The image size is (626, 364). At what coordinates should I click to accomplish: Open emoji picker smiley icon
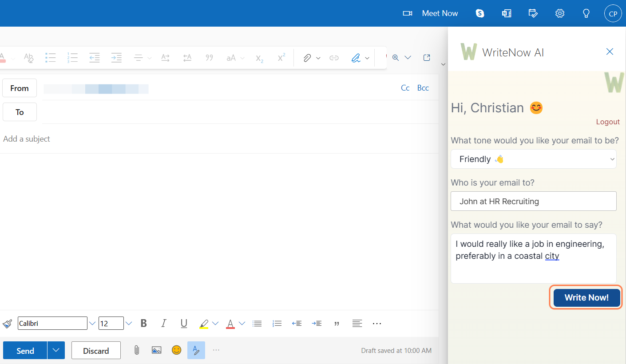tap(177, 350)
